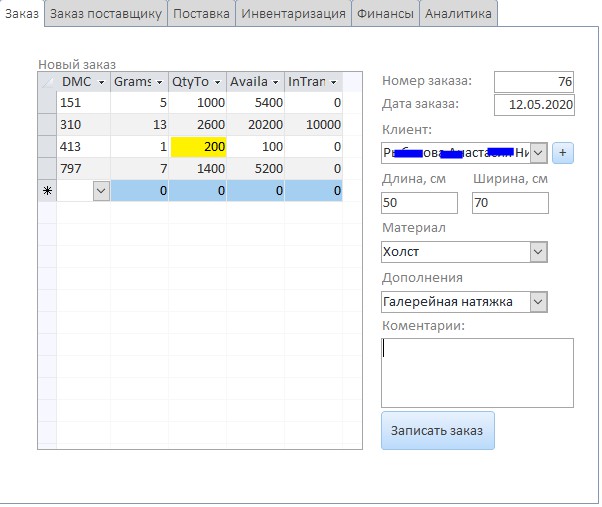Open the DMC column filter arrow
The width and height of the screenshot is (602, 507).
[x=101, y=82]
